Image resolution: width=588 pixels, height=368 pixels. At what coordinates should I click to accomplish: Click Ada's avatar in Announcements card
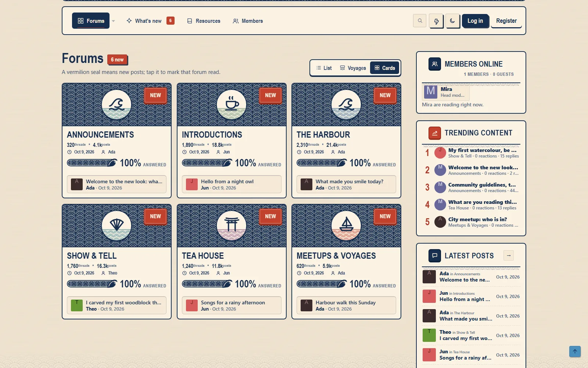(x=77, y=184)
